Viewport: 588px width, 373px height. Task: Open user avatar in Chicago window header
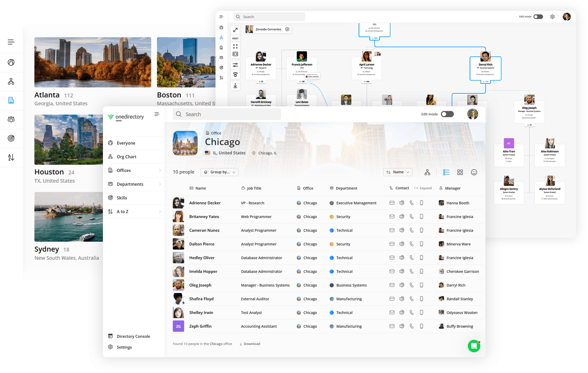click(472, 114)
